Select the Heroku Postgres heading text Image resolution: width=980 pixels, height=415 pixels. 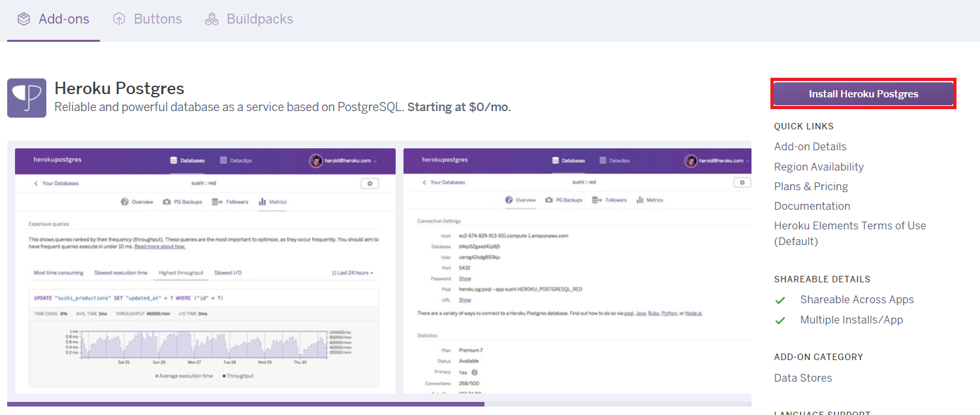point(119,88)
